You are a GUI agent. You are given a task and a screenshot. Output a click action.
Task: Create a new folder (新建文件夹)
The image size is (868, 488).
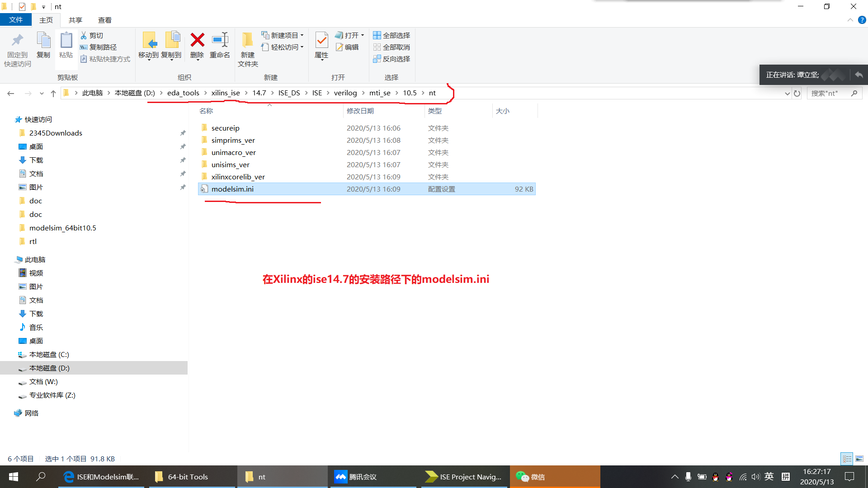[x=248, y=50]
